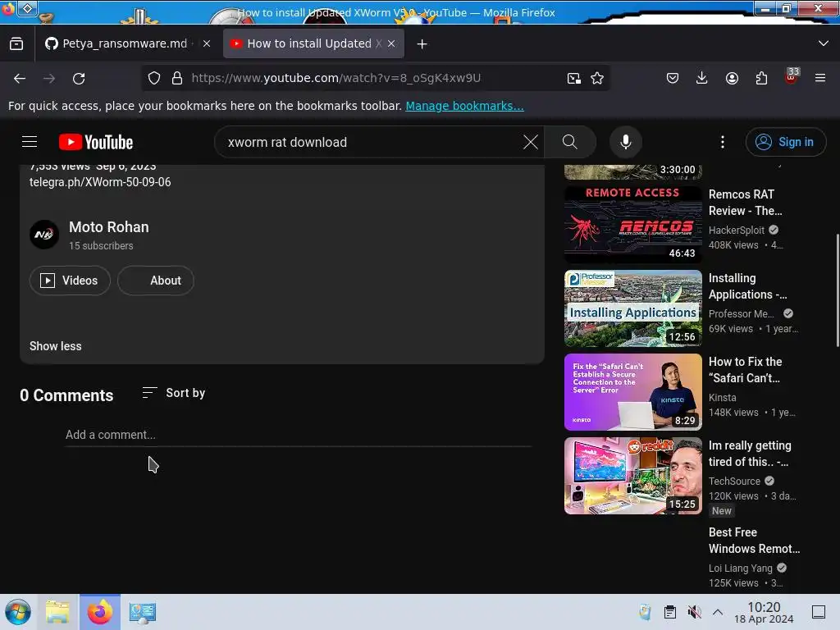Open a new browser tab
The height and width of the screenshot is (630, 840).
[x=422, y=44]
